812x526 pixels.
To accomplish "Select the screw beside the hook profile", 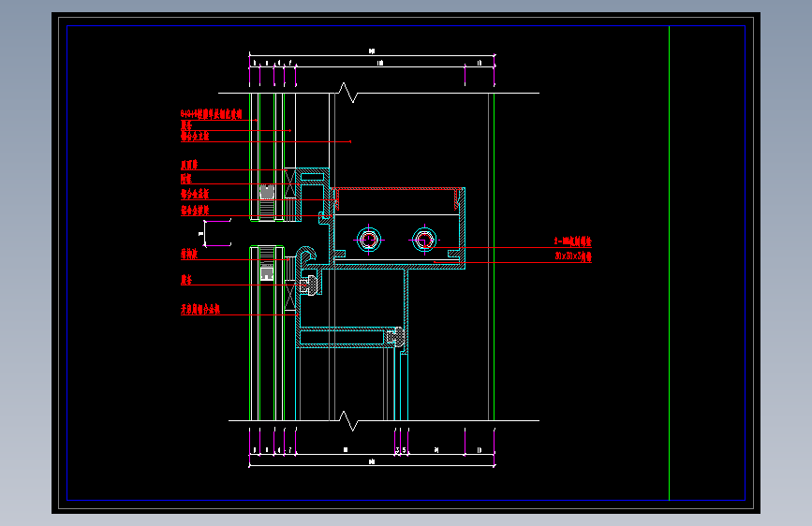I will 310,285.
